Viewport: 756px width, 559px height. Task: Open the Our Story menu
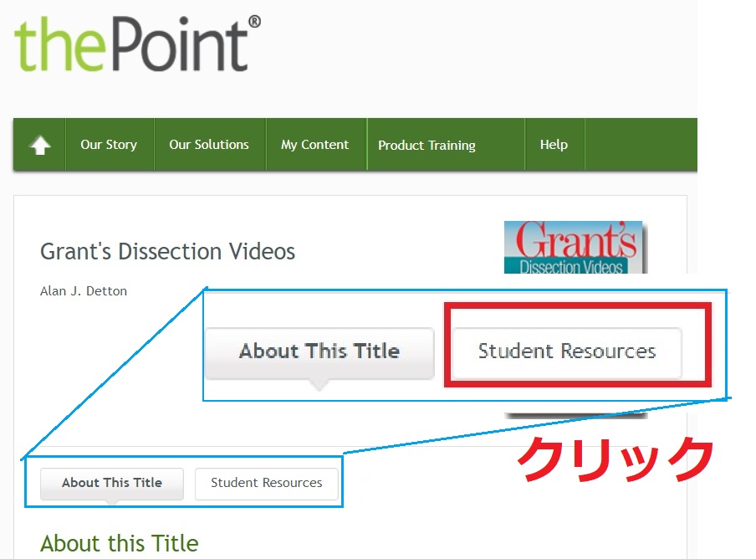tap(109, 145)
